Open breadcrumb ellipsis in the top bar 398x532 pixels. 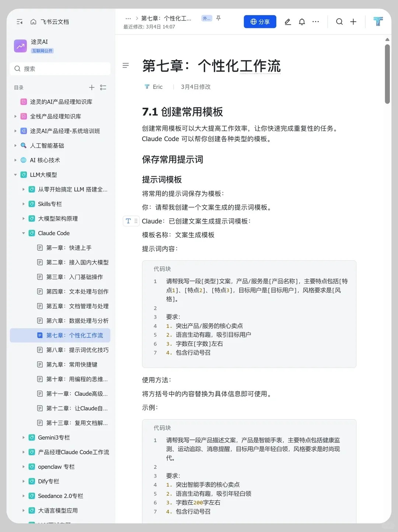click(128, 18)
